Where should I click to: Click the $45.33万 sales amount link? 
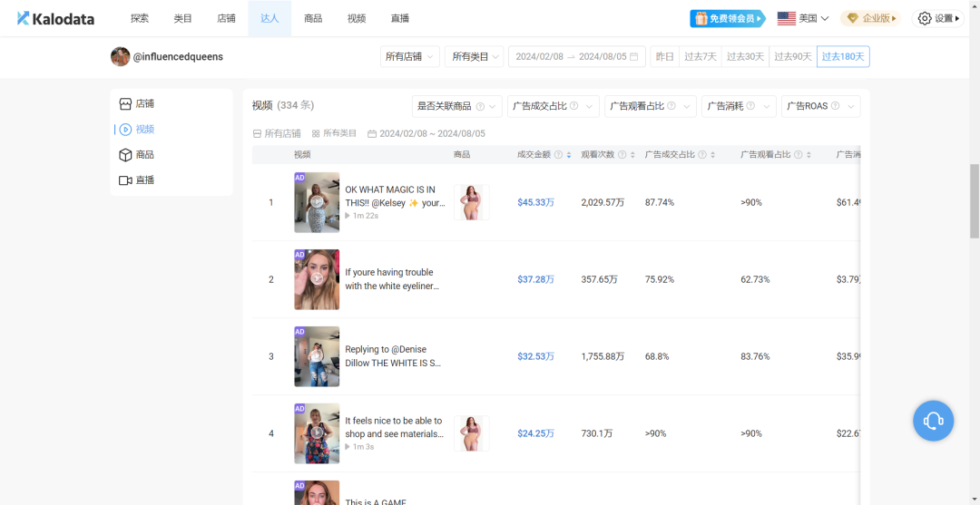coord(535,202)
